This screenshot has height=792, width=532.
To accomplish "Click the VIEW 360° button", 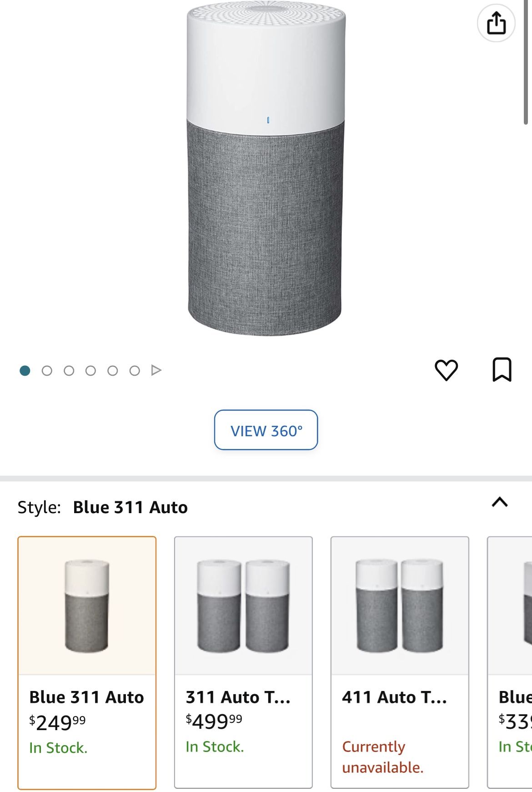I will pyautogui.click(x=266, y=430).
